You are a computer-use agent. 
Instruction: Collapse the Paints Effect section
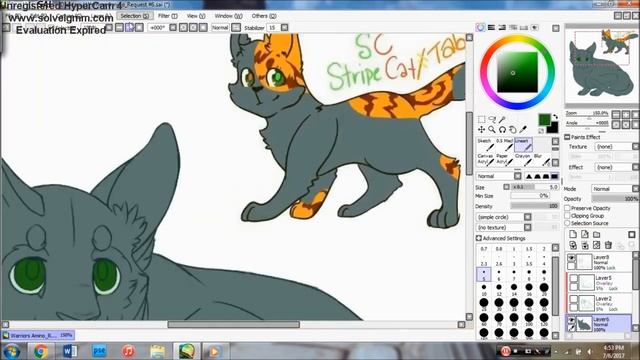tap(567, 137)
